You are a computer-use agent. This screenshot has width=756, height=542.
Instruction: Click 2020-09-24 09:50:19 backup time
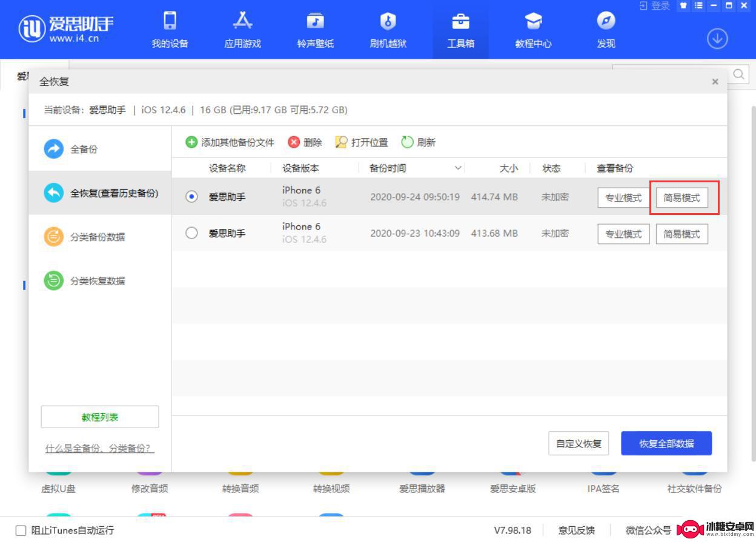click(x=415, y=197)
